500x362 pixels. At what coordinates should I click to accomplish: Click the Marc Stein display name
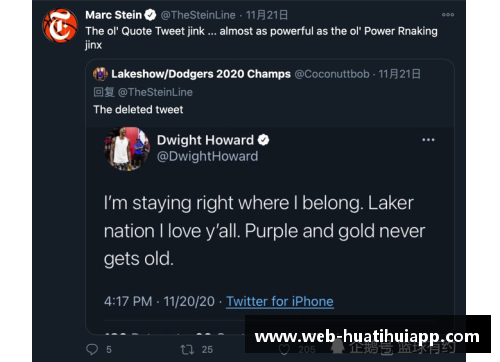coord(114,15)
